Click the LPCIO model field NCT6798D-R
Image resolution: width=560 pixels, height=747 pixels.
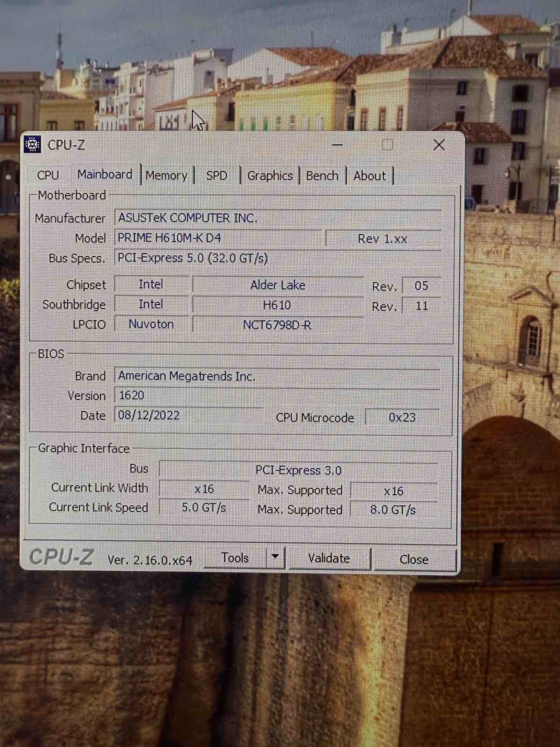pyautogui.click(x=277, y=325)
